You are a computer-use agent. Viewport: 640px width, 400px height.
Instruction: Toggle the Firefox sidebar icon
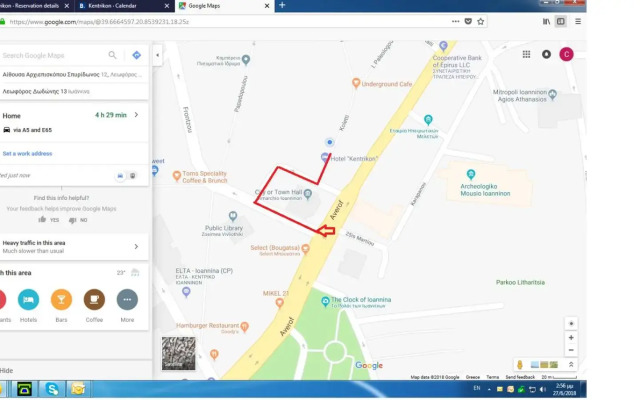pos(561,21)
